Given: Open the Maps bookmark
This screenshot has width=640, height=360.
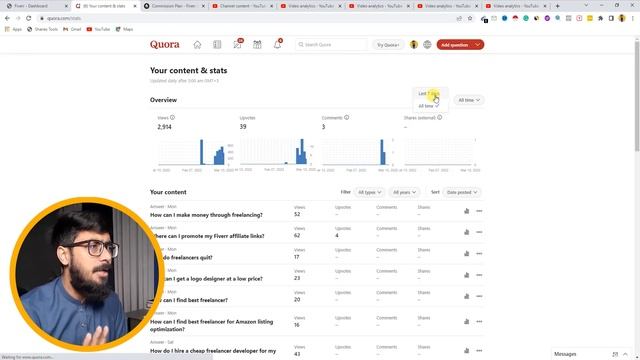Looking at the screenshot, I should click(124, 29).
